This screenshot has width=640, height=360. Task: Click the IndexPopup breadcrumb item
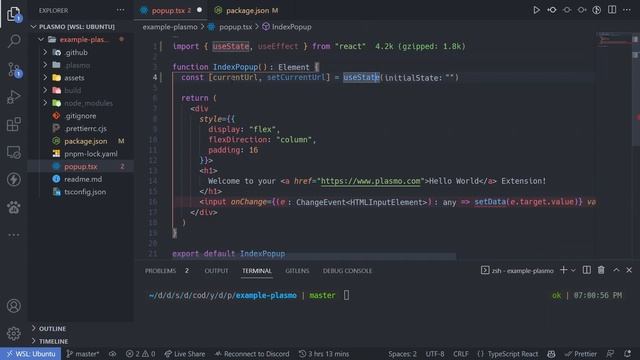pyautogui.click(x=287, y=27)
